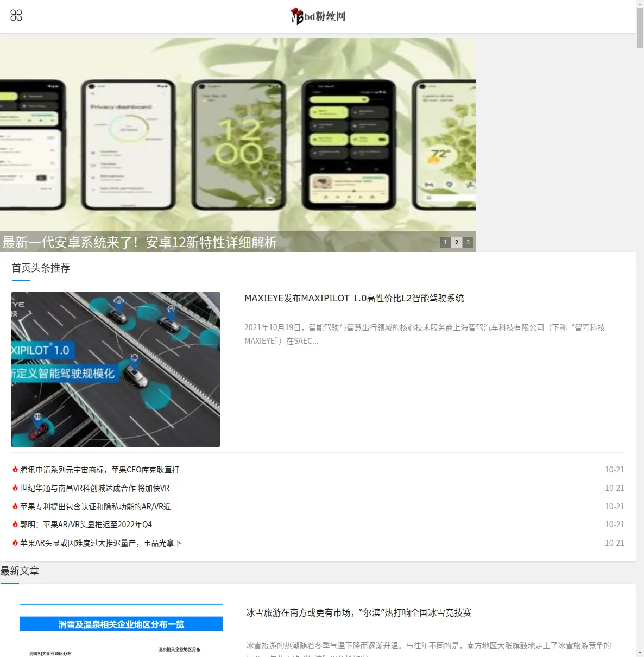Open headline 苹果专利提出包含认证和隐私功能的AR/VR近
Image resolution: width=644 pixels, height=657 pixels.
coord(96,507)
